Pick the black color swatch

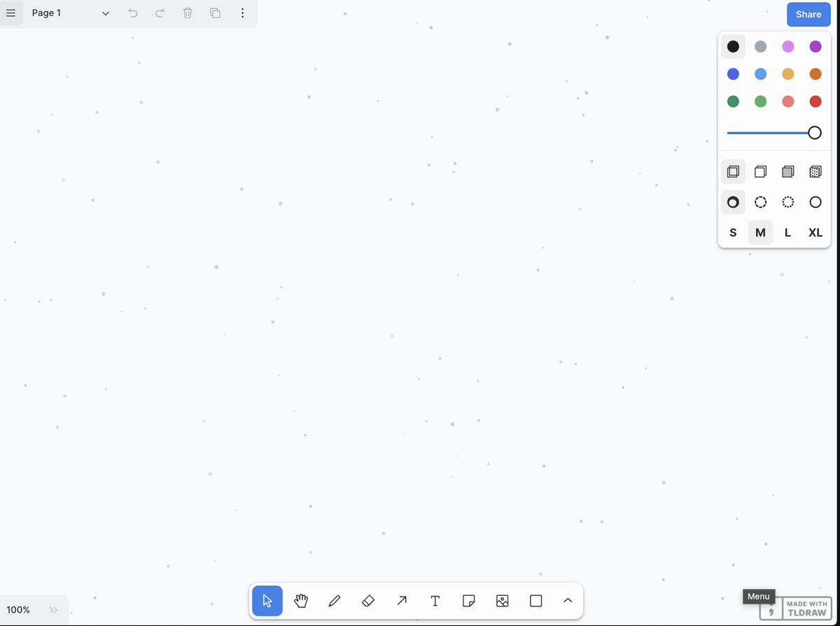pos(733,47)
